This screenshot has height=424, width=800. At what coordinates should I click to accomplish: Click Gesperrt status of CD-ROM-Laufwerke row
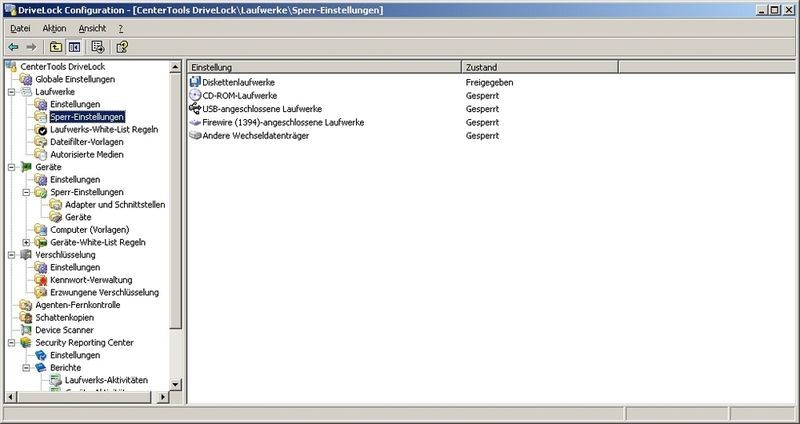[482, 95]
